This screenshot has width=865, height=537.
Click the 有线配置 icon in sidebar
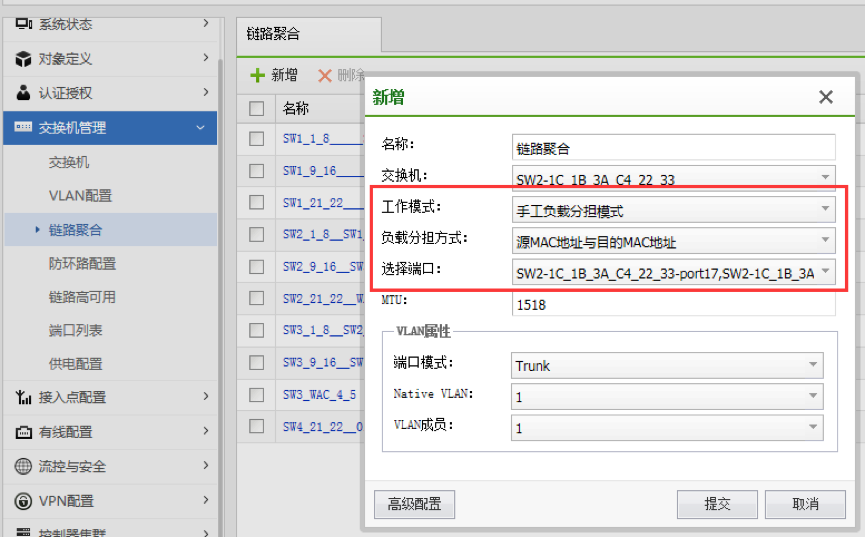click(23, 432)
